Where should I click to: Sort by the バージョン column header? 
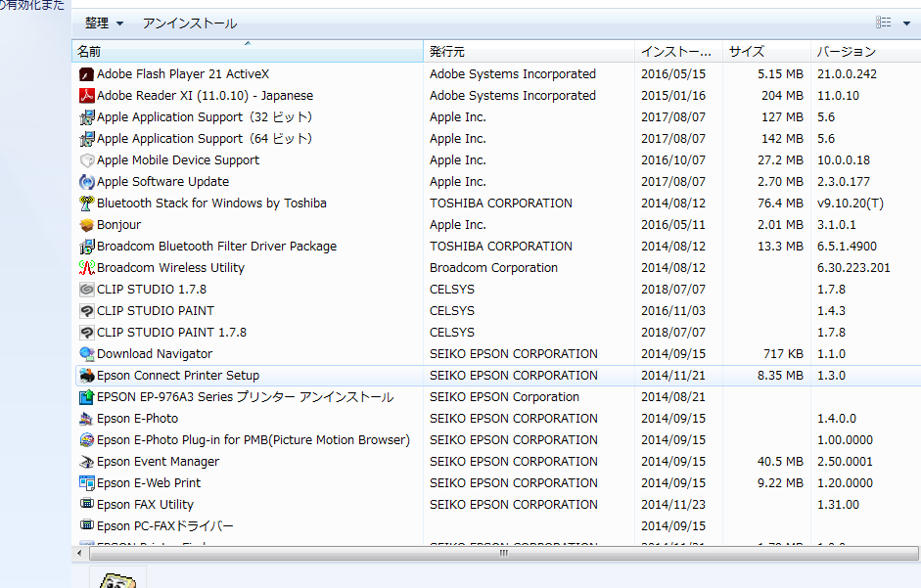pos(861,51)
